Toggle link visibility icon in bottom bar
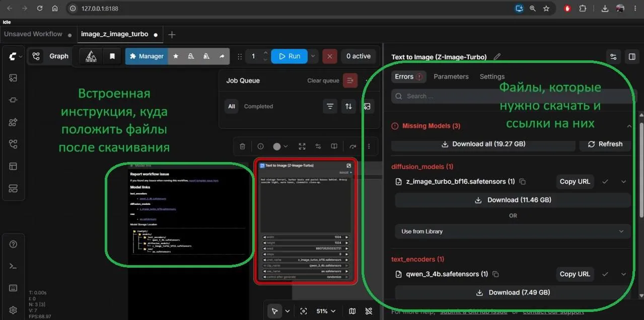 click(369, 311)
